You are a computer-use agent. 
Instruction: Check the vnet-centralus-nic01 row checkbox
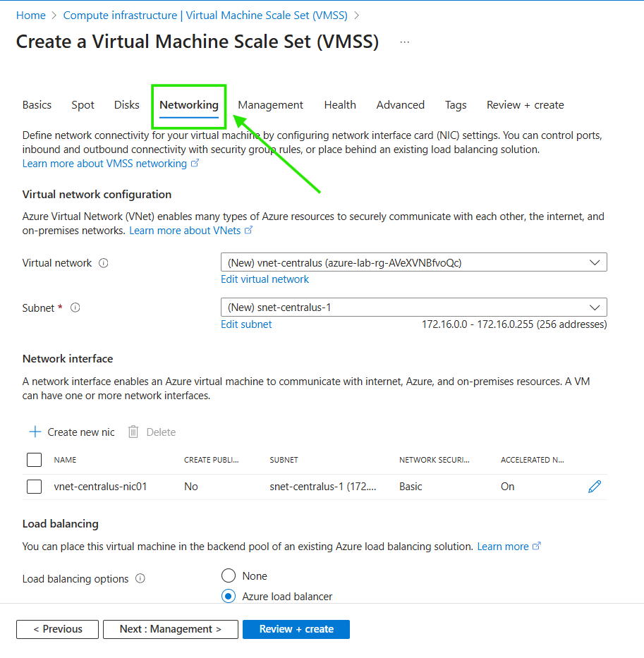pyautogui.click(x=34, y=486)
